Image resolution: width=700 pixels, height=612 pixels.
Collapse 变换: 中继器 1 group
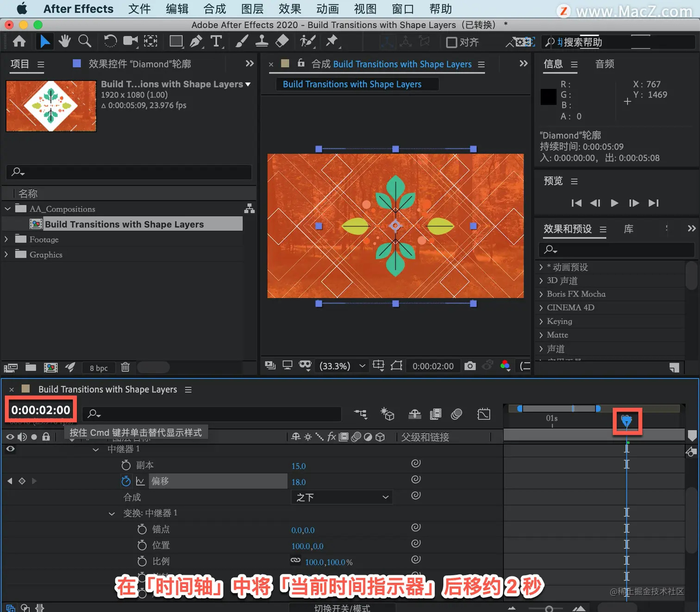click(112, 513)
